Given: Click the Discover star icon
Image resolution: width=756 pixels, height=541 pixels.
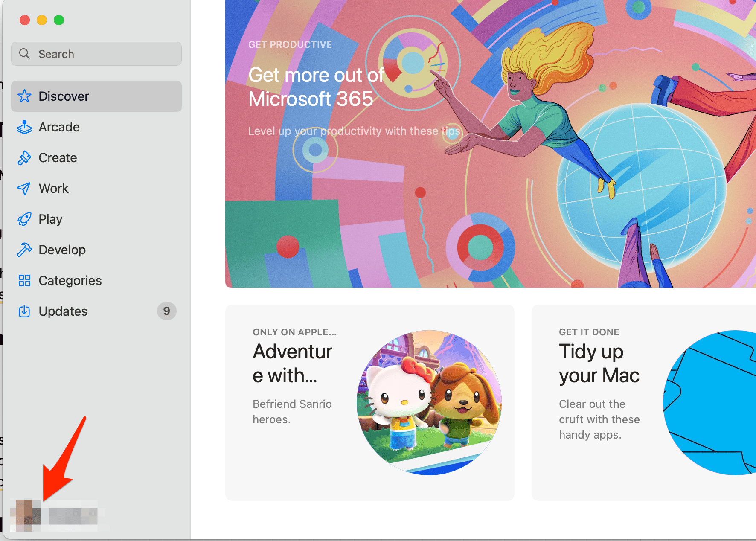Looking at the screenshot, I should [24, 96].
